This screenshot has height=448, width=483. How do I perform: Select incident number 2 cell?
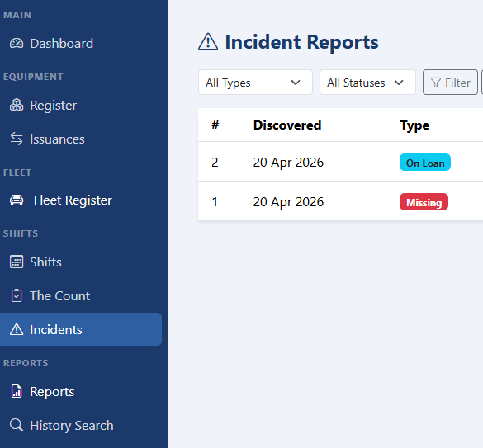point(215,163)
